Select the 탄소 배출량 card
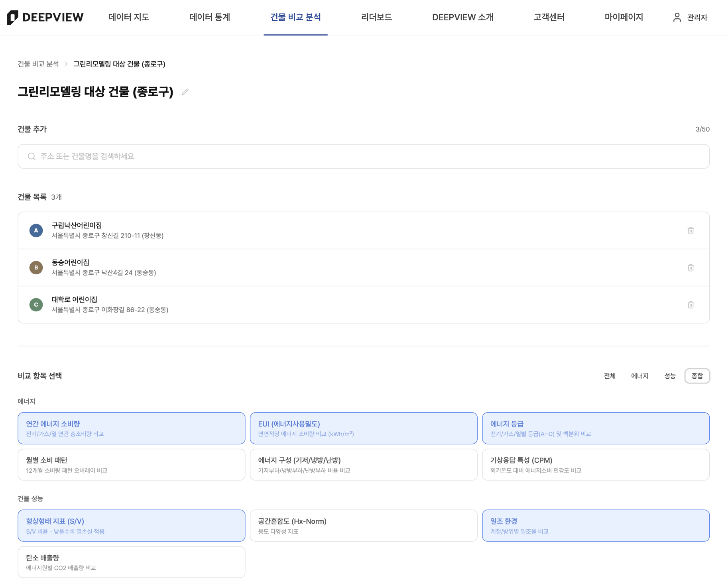Viewport: 728px width, 586px height. click(x=132, y=562)
